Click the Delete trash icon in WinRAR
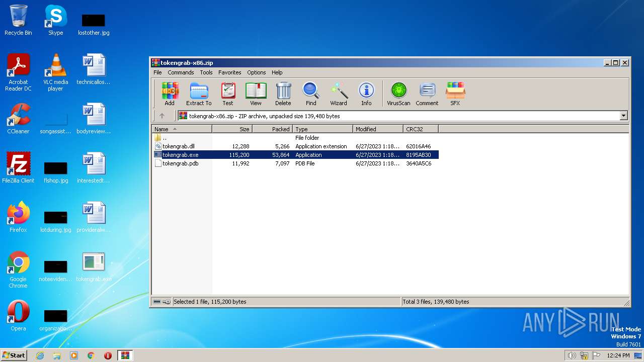644x362 pixels. click(x=283, y=94)
